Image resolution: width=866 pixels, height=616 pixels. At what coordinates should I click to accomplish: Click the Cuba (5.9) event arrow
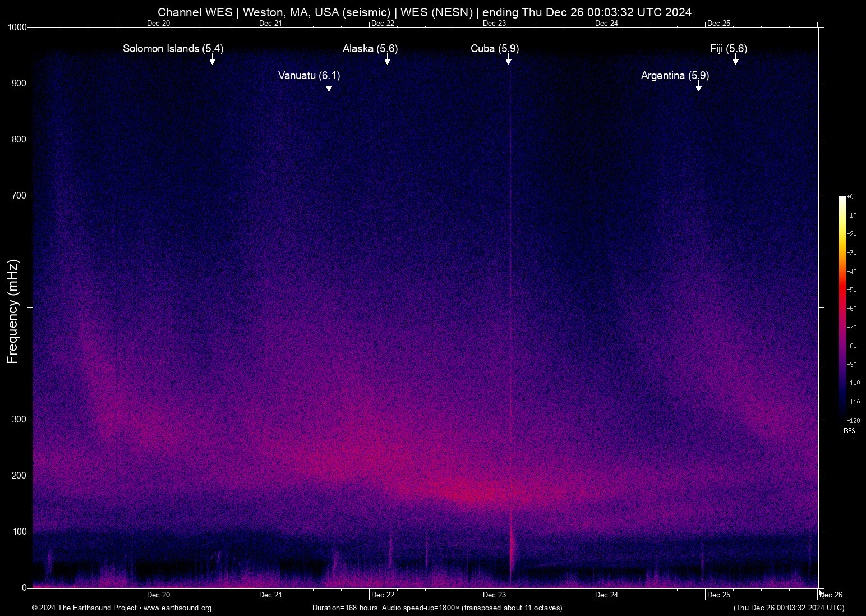click(x=509, y=61)
